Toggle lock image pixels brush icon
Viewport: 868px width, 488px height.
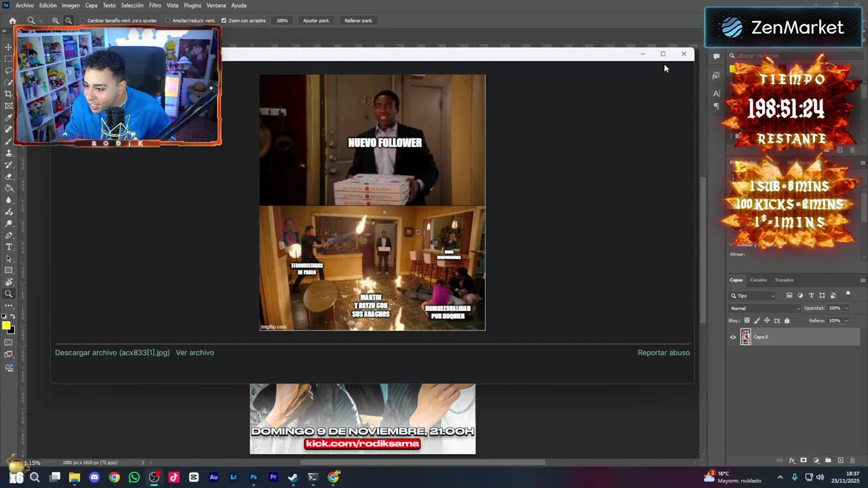(757, 321)
